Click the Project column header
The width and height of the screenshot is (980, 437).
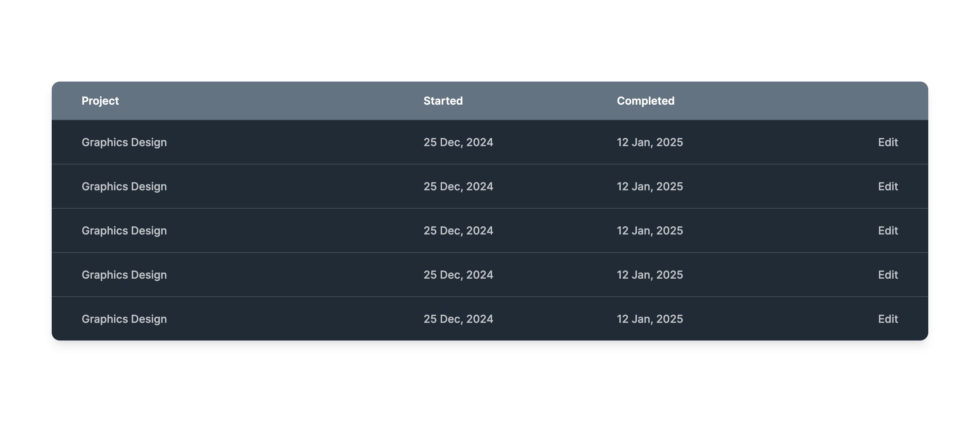coord(100,100)
